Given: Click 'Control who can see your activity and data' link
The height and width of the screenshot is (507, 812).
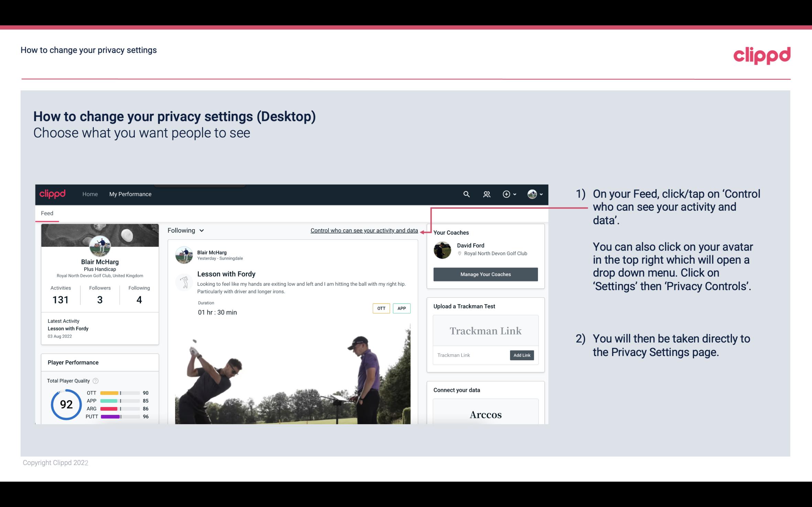Looking at the screenshot, I should 364,230.
